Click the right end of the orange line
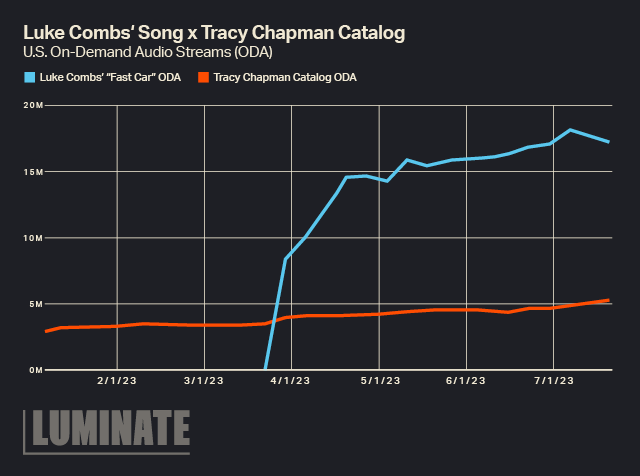The width and height of the screenshot is (640, 476). pos(609,300)
